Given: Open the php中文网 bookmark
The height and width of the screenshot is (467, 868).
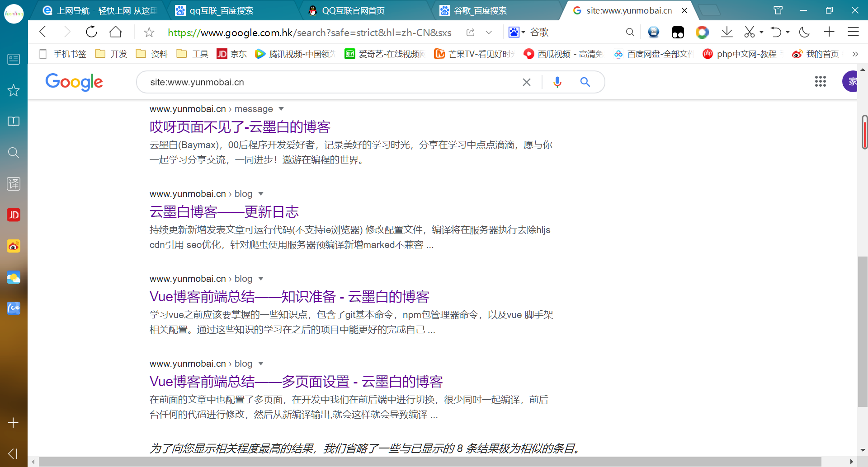Looking at the screenshot, I should tap(743, 54).
